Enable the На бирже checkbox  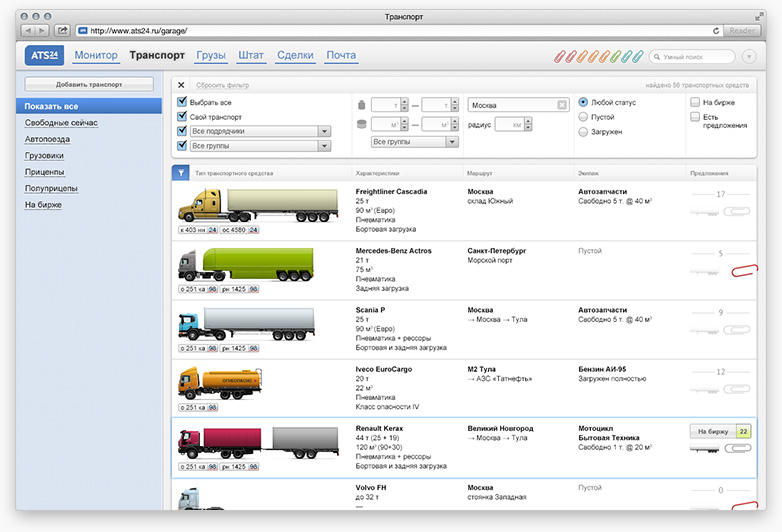(695, 102)
